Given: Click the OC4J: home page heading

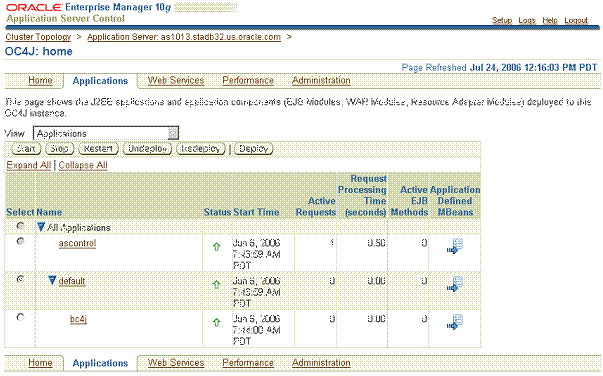Looking at the screenshot, I should 38,52.
